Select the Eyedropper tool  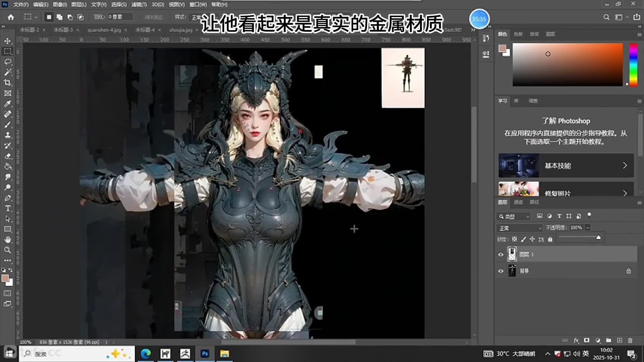[7, 104]
